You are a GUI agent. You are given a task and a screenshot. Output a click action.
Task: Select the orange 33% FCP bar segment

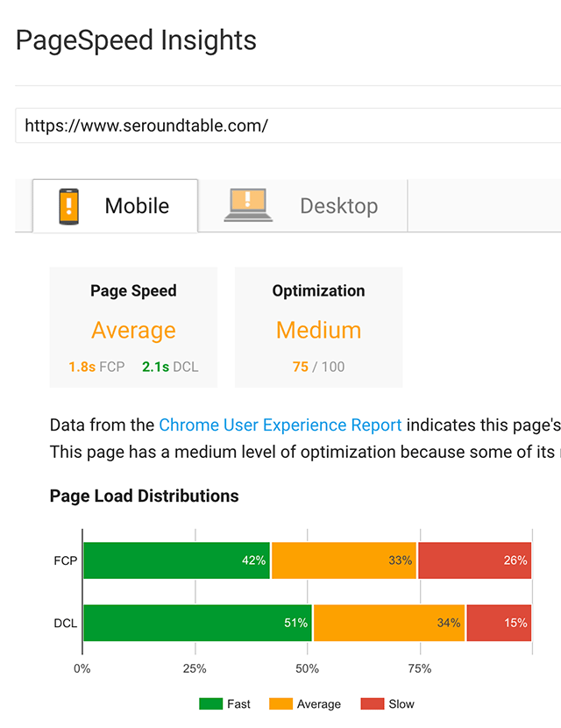pos(344,560)
